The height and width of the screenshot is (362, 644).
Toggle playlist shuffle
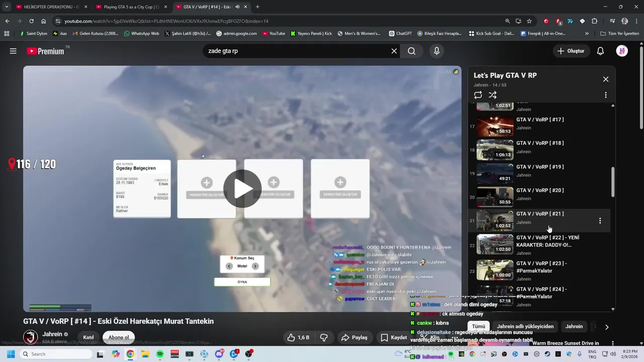point(493,95)
